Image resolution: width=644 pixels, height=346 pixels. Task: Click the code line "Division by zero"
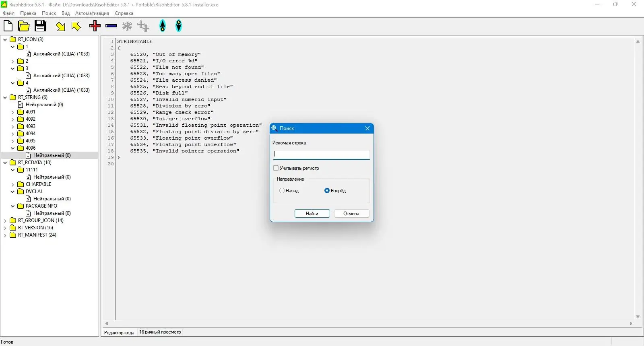point(170,106)
